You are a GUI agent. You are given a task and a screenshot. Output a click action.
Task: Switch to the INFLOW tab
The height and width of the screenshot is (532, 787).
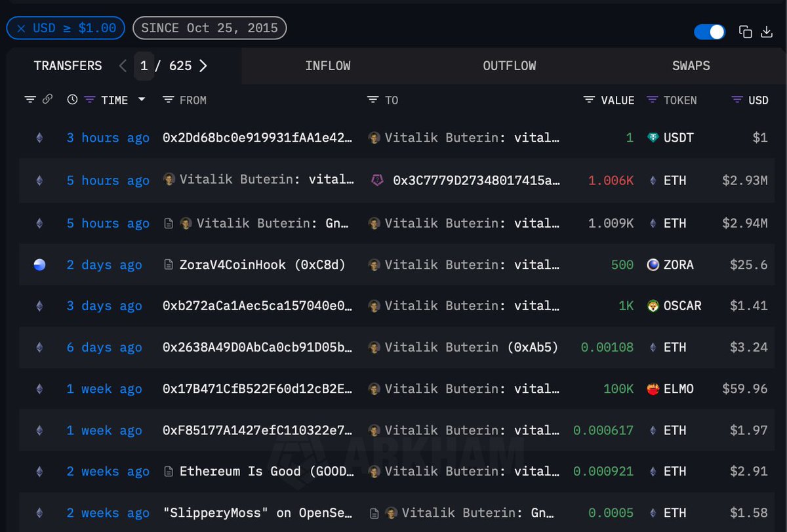(x=328, y=66)
